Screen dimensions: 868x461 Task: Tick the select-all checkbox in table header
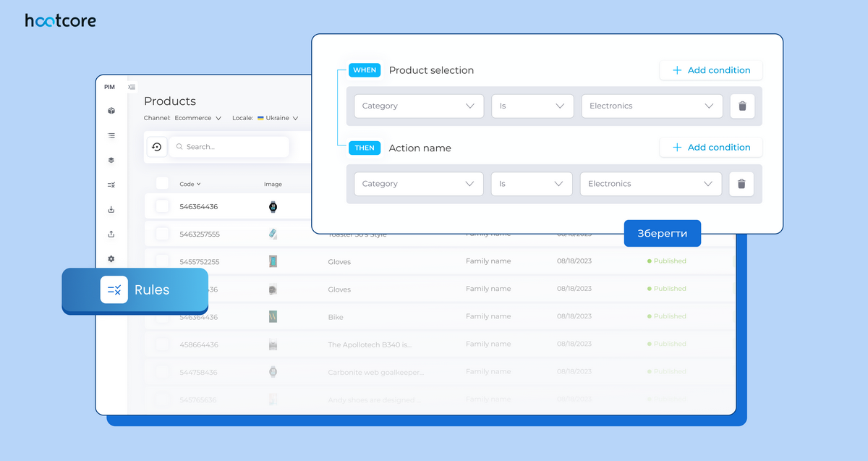coord(162,184)
